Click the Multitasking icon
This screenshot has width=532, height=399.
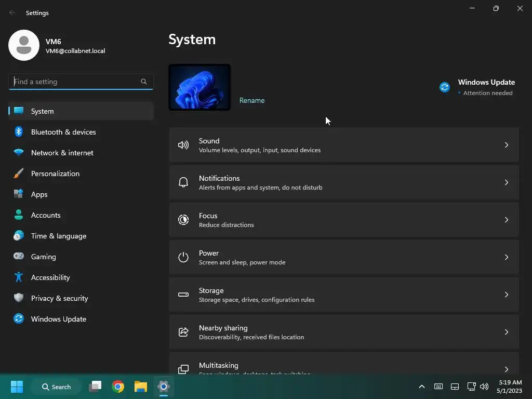click(183, 369)
